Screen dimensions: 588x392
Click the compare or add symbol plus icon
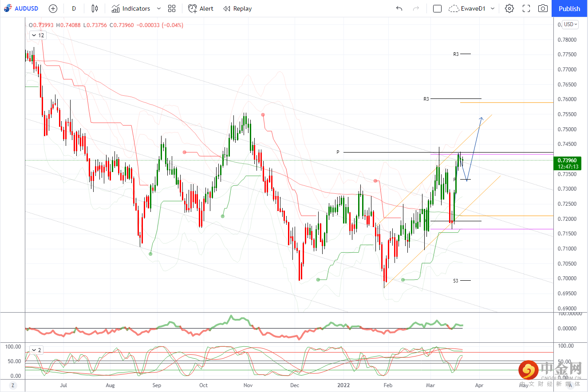pyautogui.click(x=53, y=8)
